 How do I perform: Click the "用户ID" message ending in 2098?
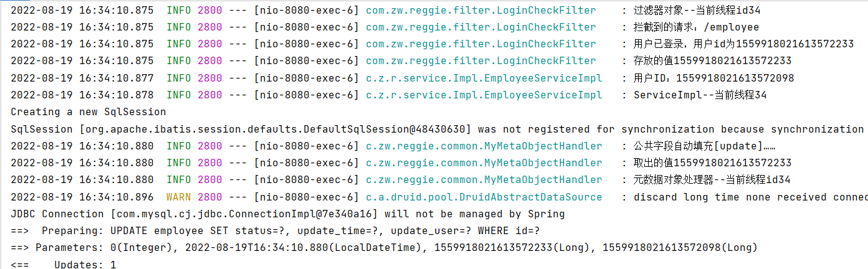coord(713,78)
